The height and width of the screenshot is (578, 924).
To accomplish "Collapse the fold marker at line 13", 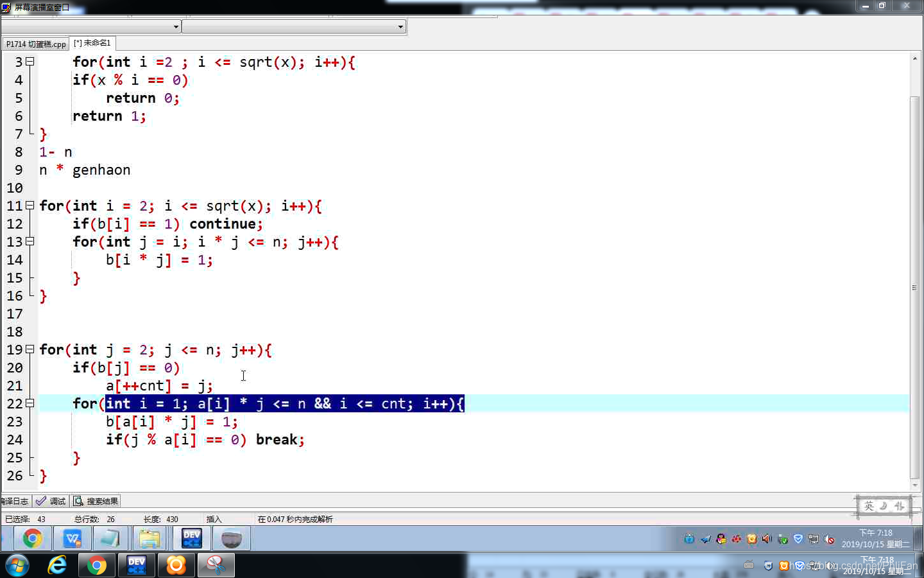I will [30, 241].
